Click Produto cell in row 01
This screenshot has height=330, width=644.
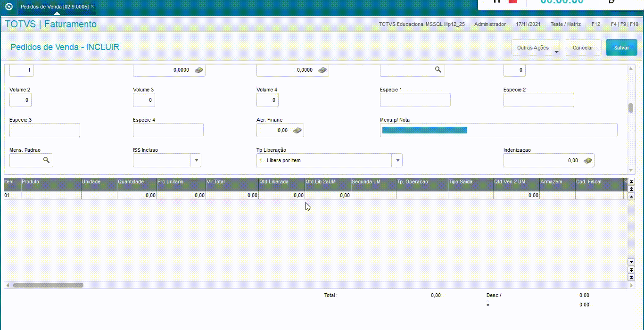pyautogui.click(x=51, y=195)
